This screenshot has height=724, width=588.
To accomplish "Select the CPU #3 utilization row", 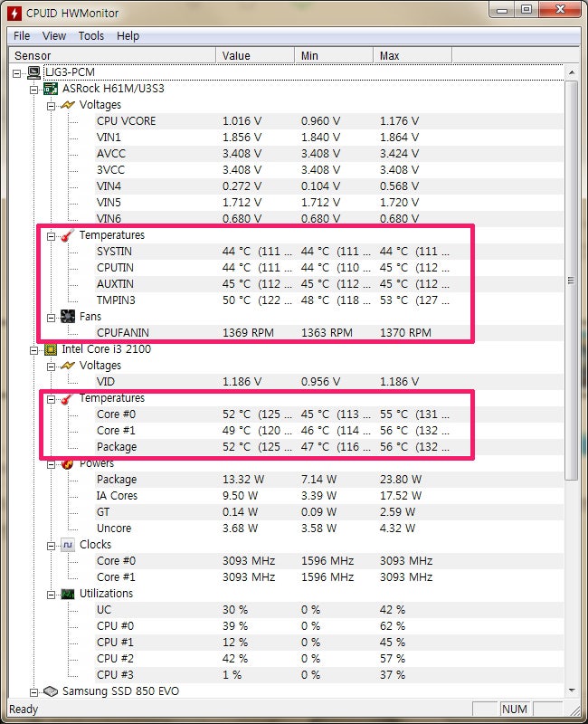I will (x=329, y=674).
